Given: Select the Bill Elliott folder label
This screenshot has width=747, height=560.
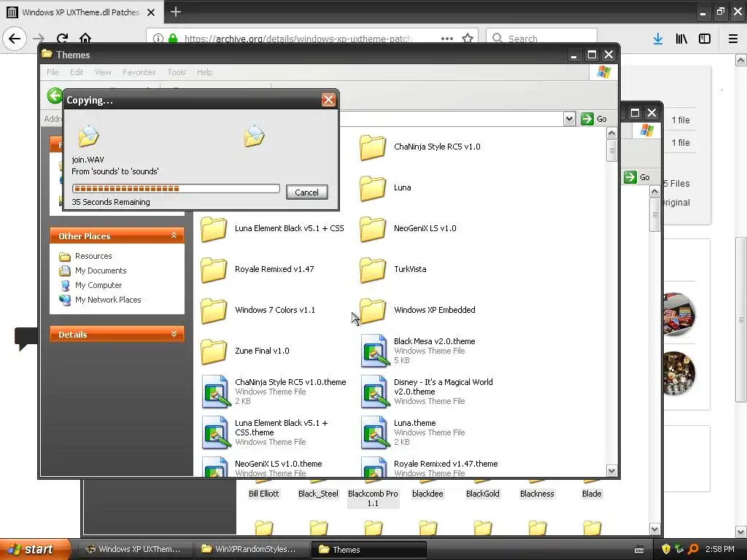Looking at the screenshot, I should [x=263, y=494].
